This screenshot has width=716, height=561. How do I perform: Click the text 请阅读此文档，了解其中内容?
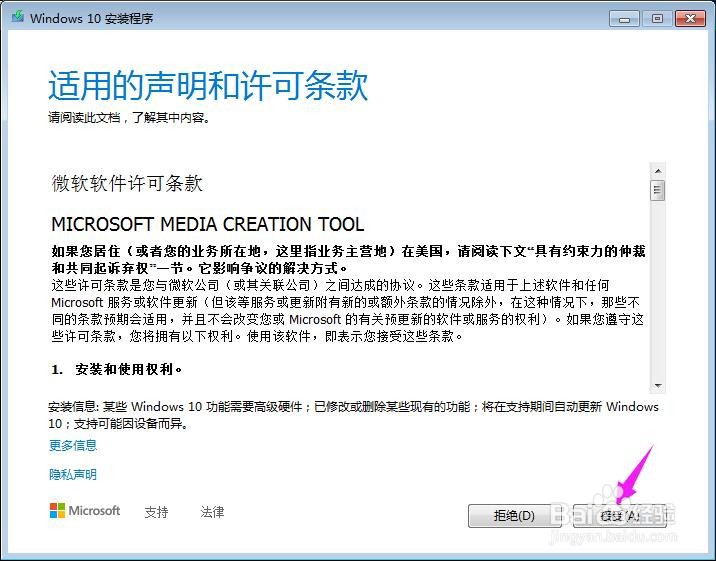[129, 118]
